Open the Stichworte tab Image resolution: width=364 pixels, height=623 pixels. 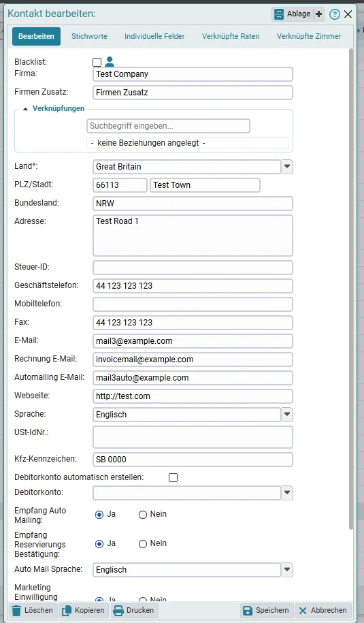tap(89, 36)
